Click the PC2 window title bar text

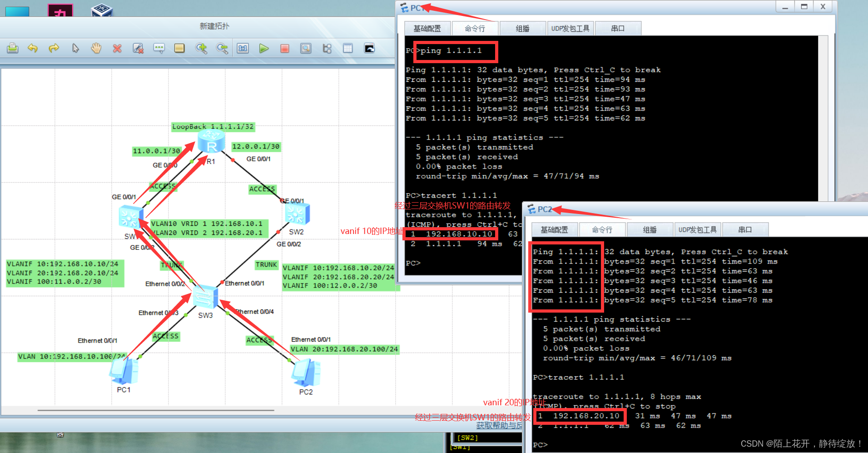(x=545, y=209)
